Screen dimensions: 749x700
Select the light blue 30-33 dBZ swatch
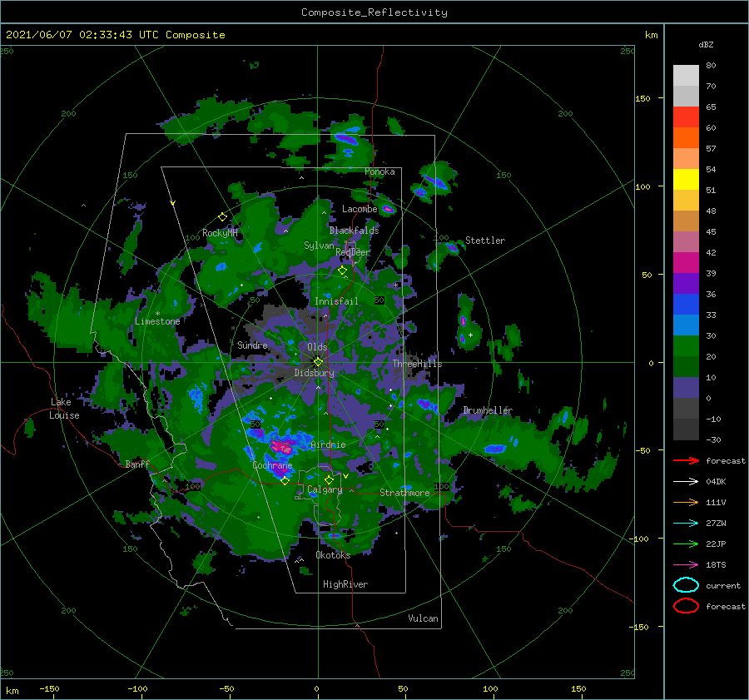point(686,325)
